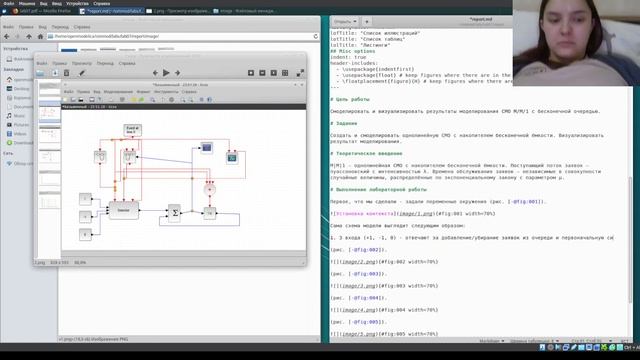The width and height of the screenshot is (640, 360).
Task: Open the tab width dropdown in status bar
Action: pyautogui.click(x=534, y=341)
